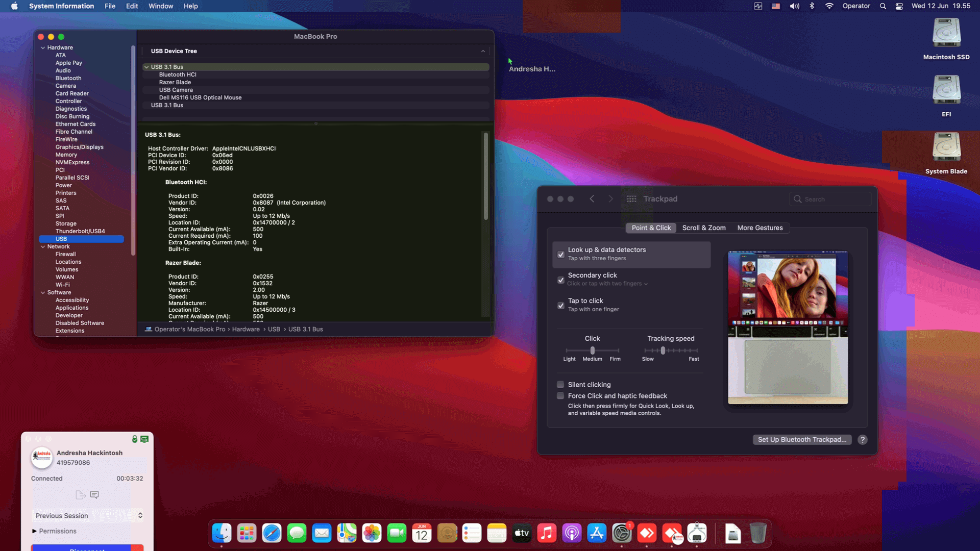Open System Blade drive on desktop
Viewport: 980px width, 551px height.
pos(946,153)
